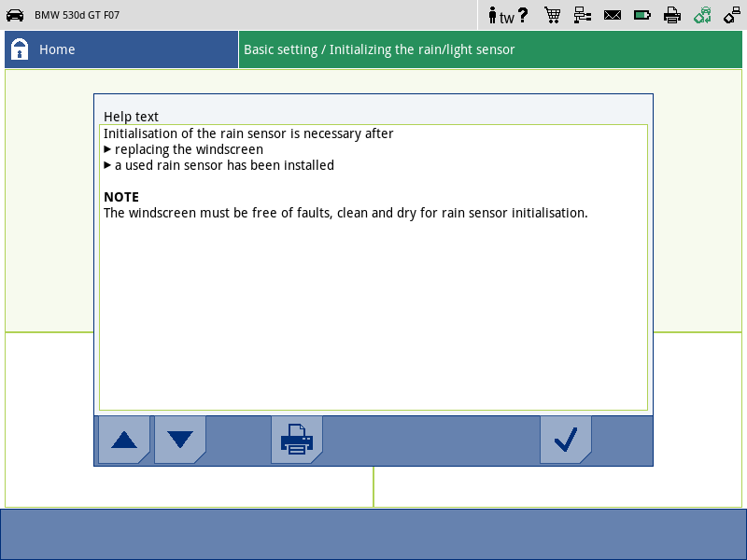Click the printer icon in the status bar

672,15
